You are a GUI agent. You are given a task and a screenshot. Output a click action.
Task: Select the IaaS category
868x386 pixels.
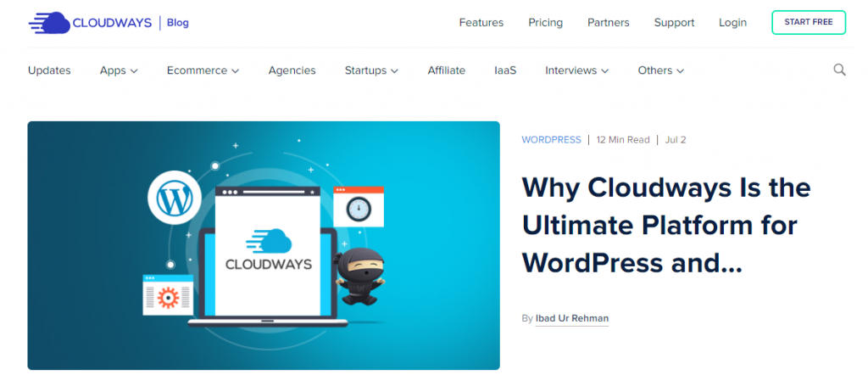[505, 70]
